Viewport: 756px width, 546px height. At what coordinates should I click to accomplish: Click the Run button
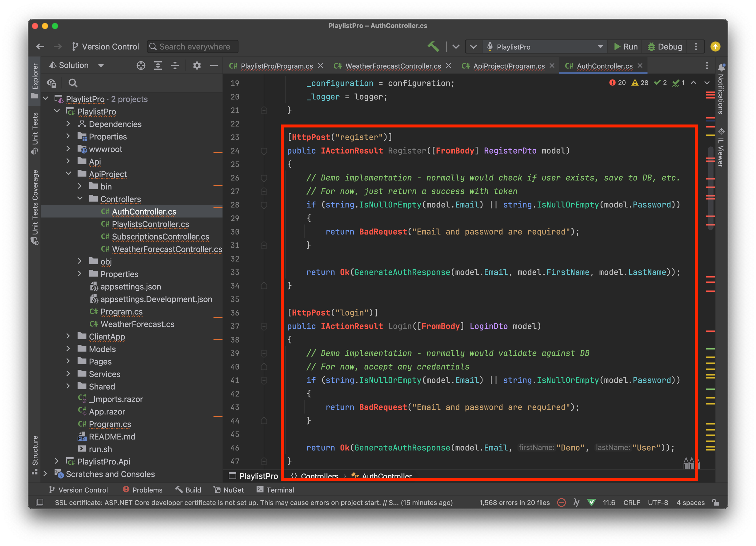(x=626, y=47)
